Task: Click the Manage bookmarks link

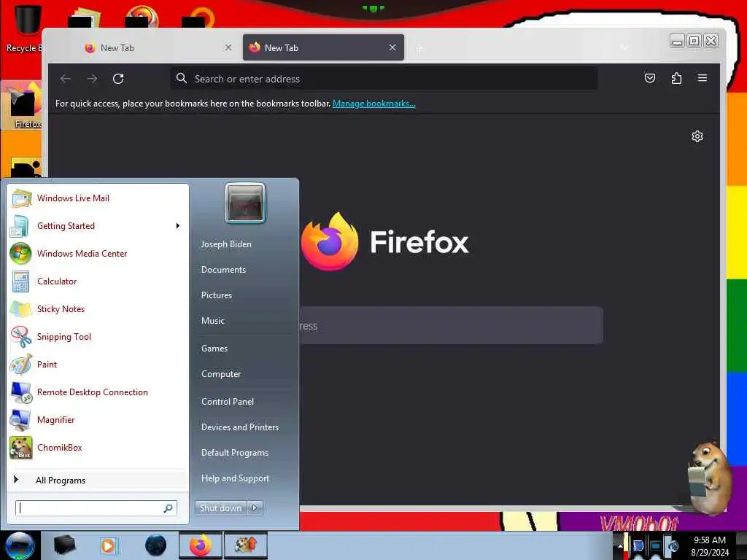Action: point(374,104)
